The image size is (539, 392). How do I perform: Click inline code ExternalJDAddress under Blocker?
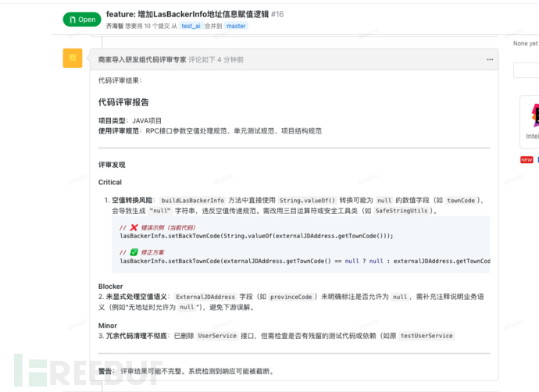pyautogui.click(x=205, y=298)
